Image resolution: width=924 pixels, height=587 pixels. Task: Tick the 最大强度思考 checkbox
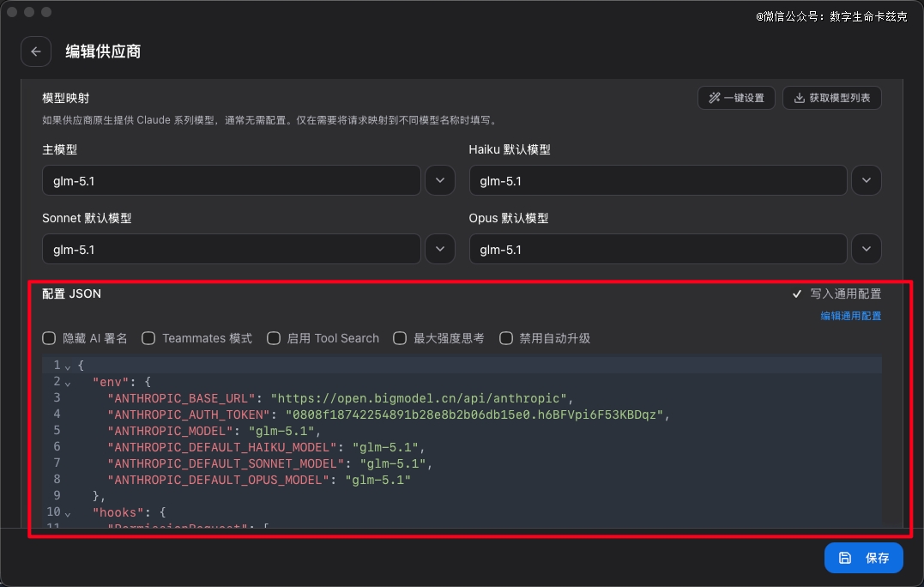[400, 338]
